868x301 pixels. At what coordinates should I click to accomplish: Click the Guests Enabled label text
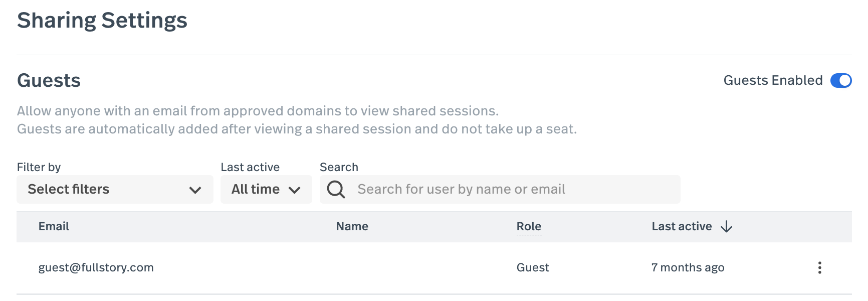773,80
